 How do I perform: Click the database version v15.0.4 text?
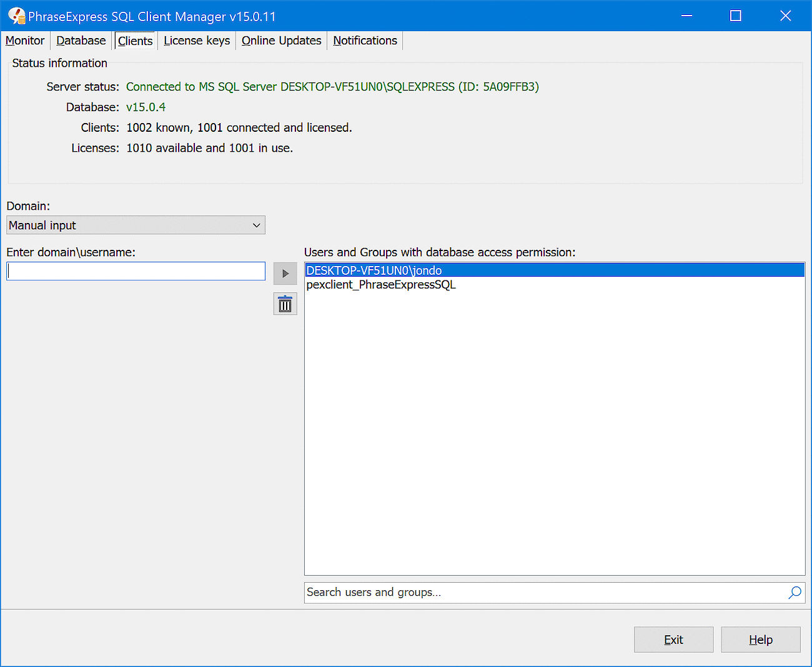(146, 107)
